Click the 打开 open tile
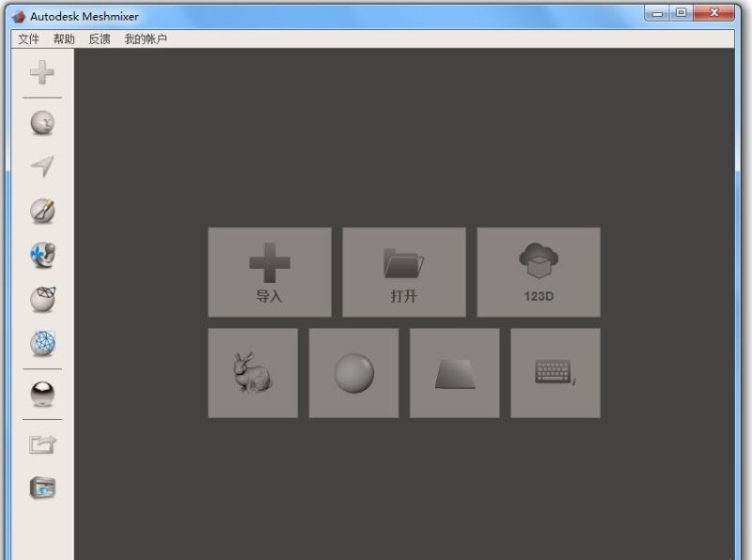The image size is (752, 560). (x=404, y=272)
